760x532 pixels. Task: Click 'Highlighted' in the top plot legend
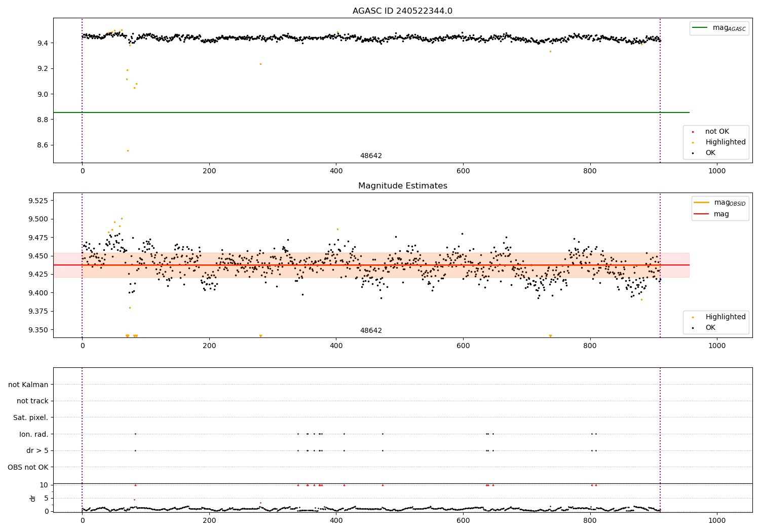[720, 142]
